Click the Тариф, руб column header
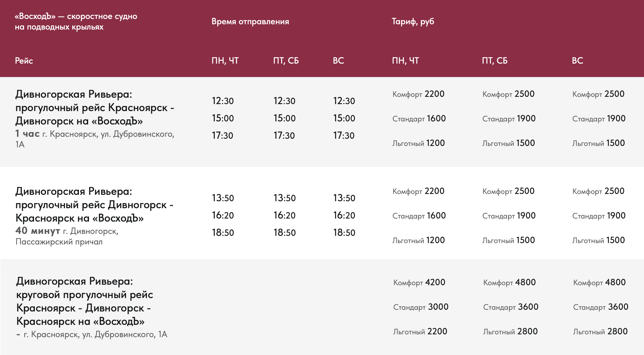This screenshot has width=644, height=355. pyautogui.click(x=413, y=21)
